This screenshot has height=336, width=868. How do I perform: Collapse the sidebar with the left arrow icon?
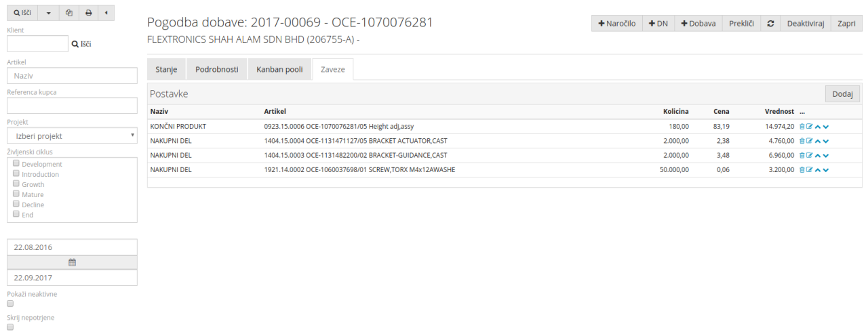[x=106, y=13]
